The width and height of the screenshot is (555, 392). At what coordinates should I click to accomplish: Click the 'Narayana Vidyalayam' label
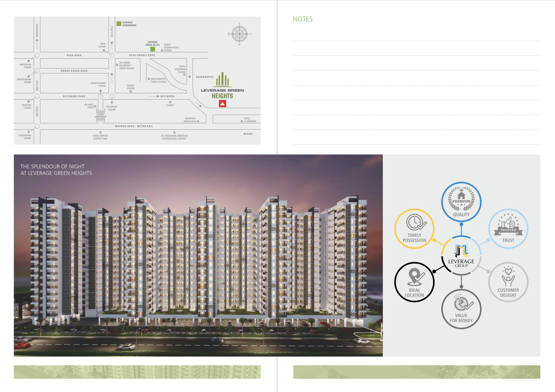coord(190,120)
